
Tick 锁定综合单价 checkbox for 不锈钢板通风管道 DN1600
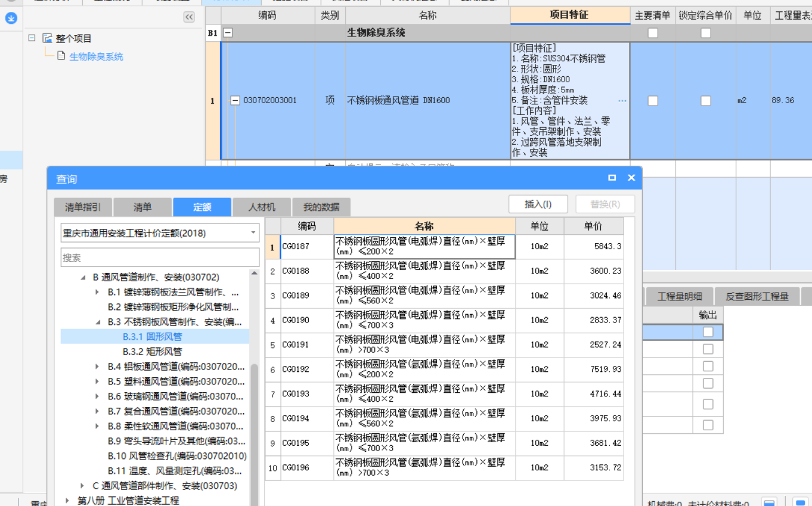[x=706, y=101]
